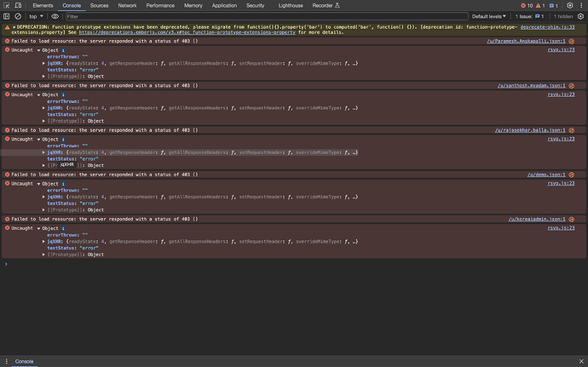Click the red error count badge showing 10

coord(527,6)
